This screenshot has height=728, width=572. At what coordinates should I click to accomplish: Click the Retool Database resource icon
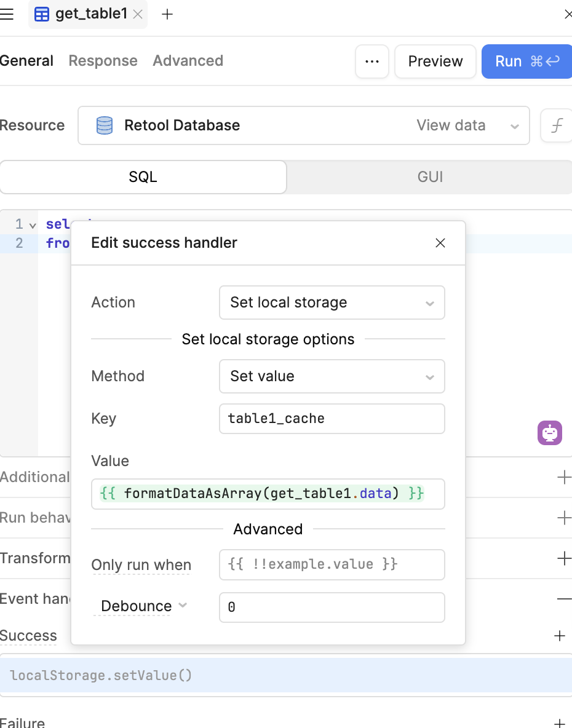coord(105,125)
